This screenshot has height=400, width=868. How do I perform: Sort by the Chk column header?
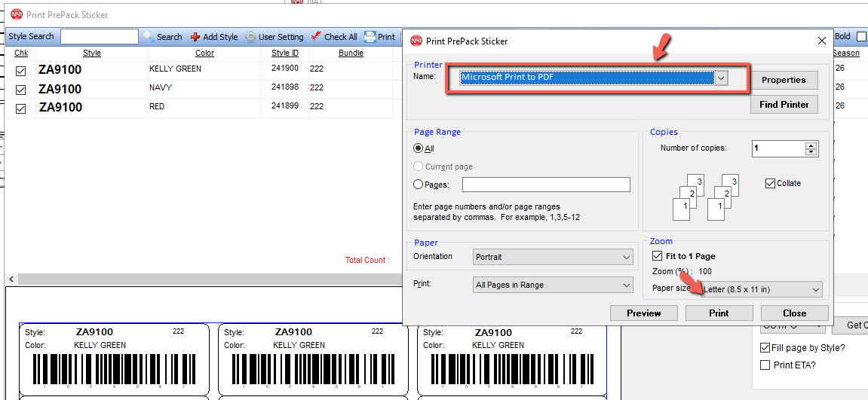tap(21, 53)
